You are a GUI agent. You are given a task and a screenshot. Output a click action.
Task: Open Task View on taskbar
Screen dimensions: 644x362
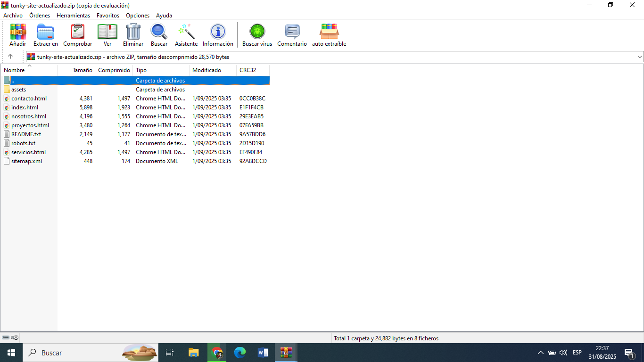click(170, 353)
